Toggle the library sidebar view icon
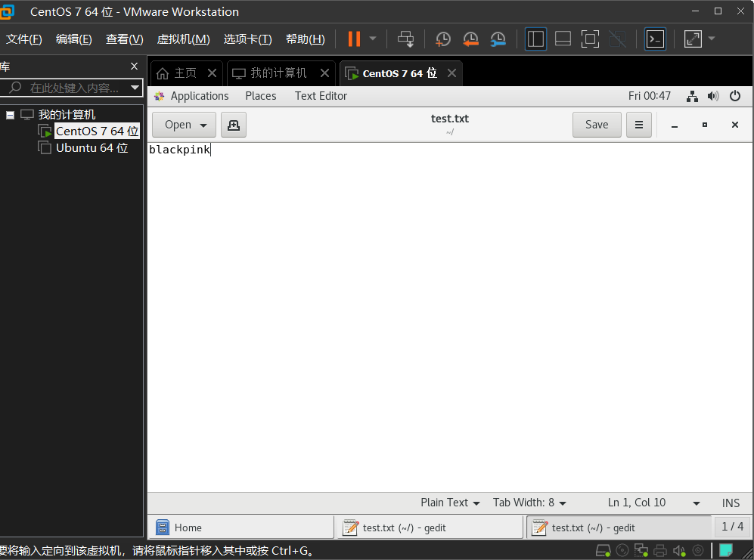 [x=535, y=39]
